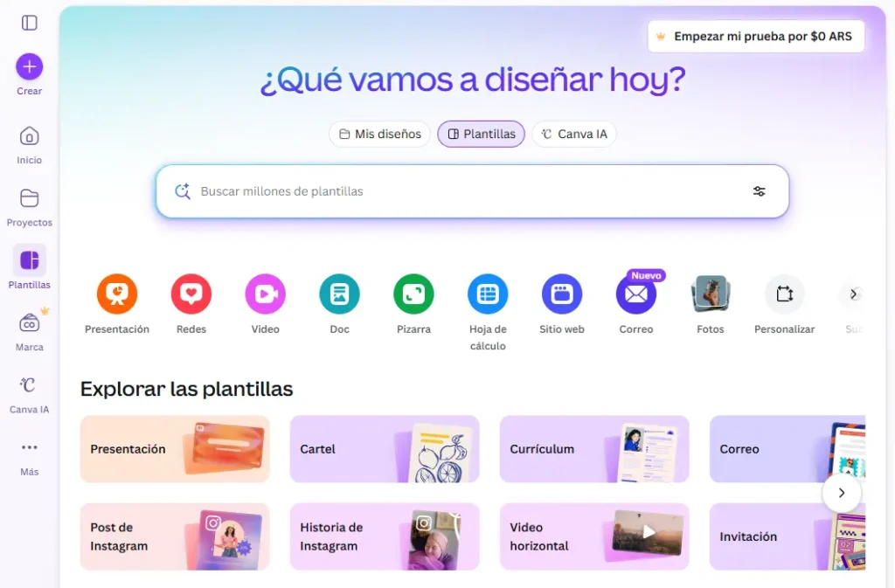The image size is (895, 588).
Task: Click Empezar mi prueba por $0 ARS
Action: click(756, 37)
